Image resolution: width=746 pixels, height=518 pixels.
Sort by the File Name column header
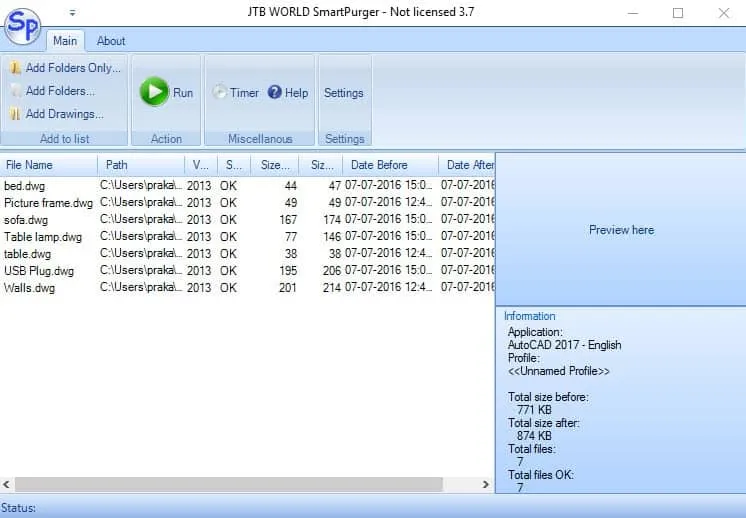pyautogui.click(x=49, y=165)
